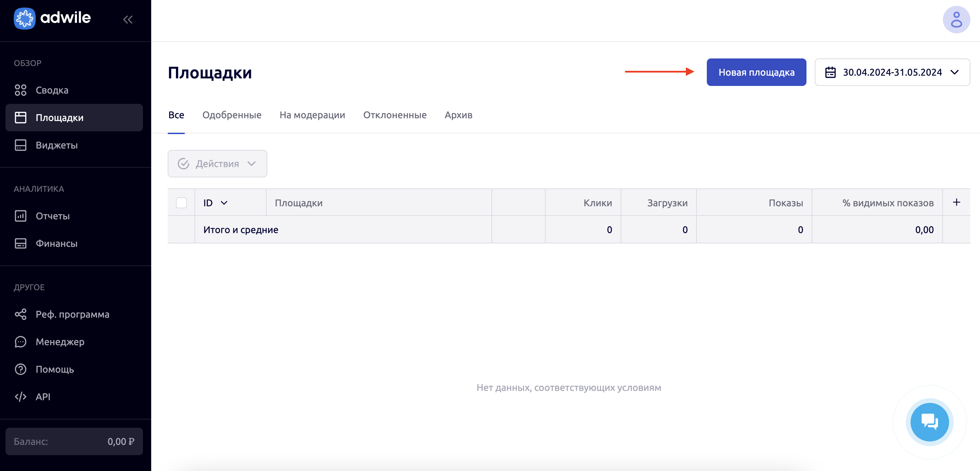Switch to the На модерации tab
This screenshot has height=471, width=980.
[x=312, y=115]
